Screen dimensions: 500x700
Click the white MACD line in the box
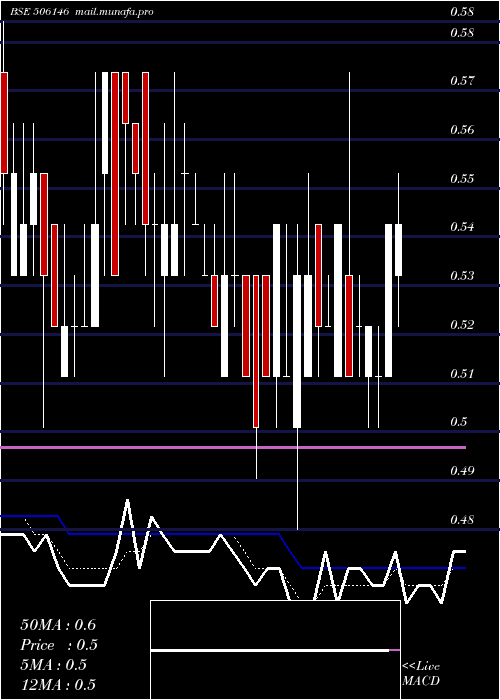click(270, 651)
